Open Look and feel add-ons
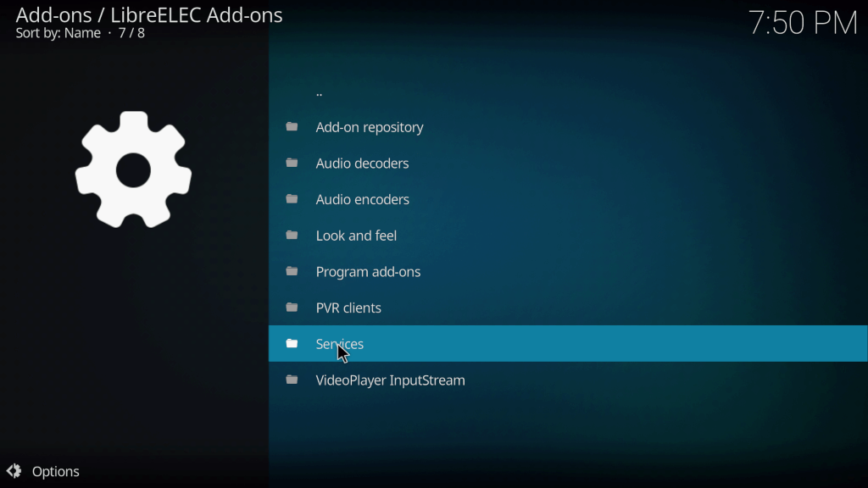868x488 pixels. pos(356,236)
